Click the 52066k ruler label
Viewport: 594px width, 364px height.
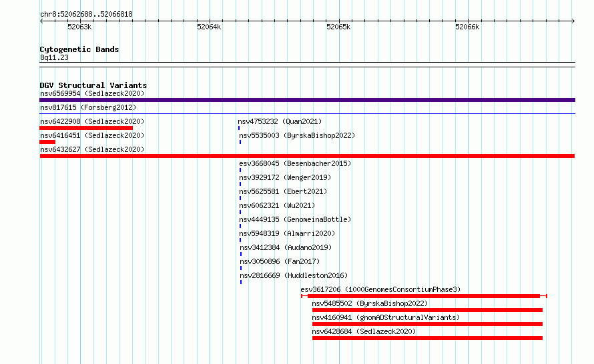(x=467, y=27)
